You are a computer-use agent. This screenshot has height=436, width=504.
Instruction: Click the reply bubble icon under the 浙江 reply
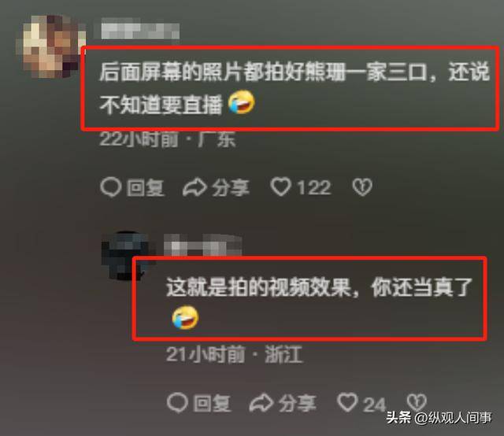[177, 403]
